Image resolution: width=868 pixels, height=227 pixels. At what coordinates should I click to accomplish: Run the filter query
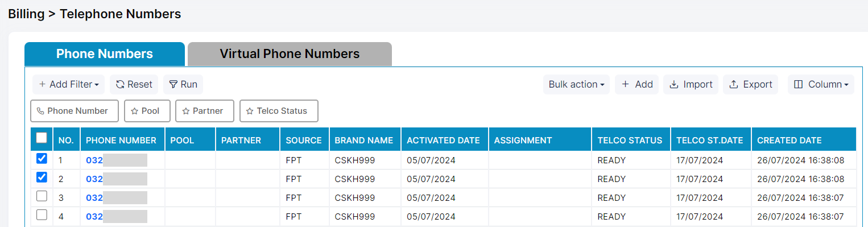(183, 84)
